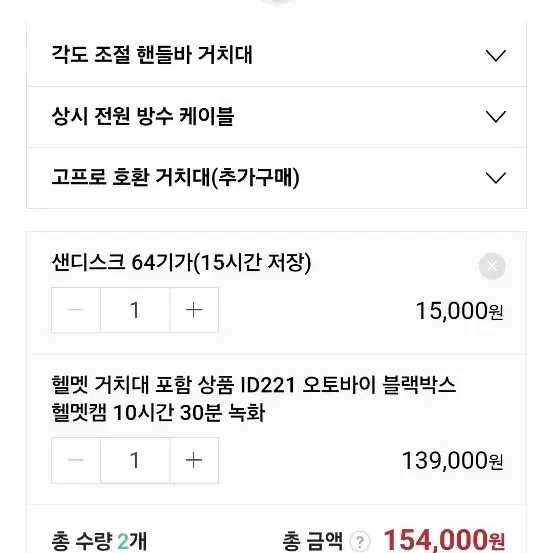The width and height of the screenshot is (553, 553).
Task: Remove the 샌디스크 64기가 item with X
Action: coord(492,266)
